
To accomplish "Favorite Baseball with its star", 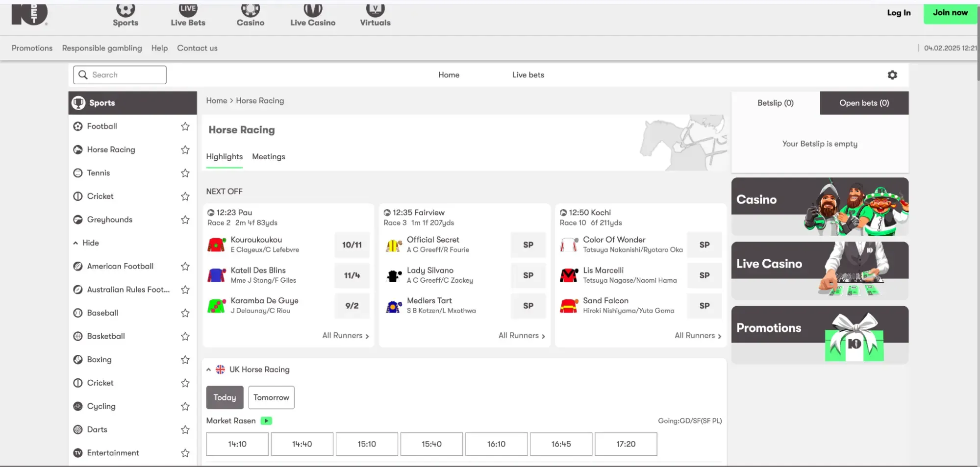I will pos(185,313).
